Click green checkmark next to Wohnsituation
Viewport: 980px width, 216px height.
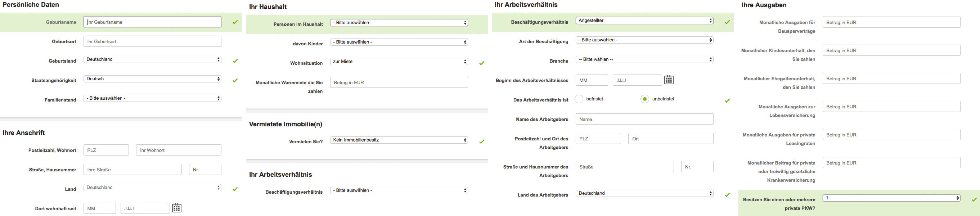pos(482,63)
